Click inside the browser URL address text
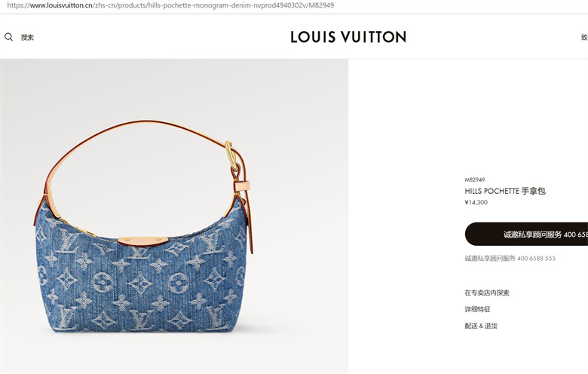The height and width of the screenshot is (374, 588). (170, 5)
